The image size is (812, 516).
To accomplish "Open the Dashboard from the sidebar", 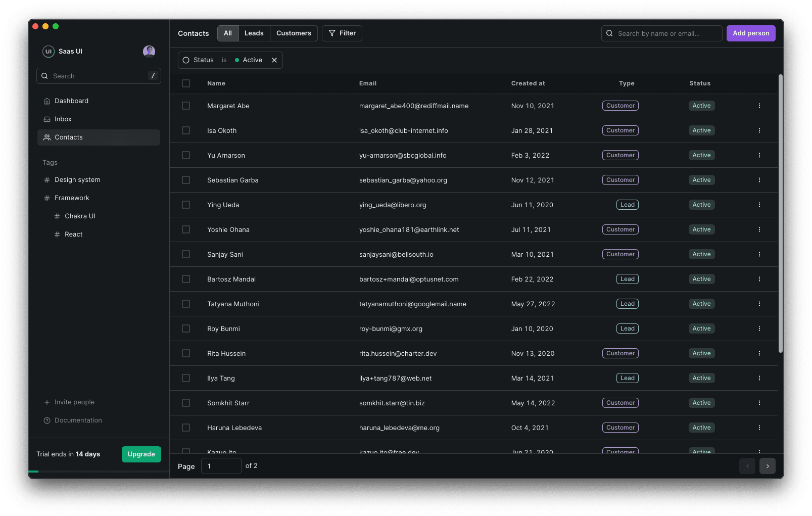I will [71, 101].
